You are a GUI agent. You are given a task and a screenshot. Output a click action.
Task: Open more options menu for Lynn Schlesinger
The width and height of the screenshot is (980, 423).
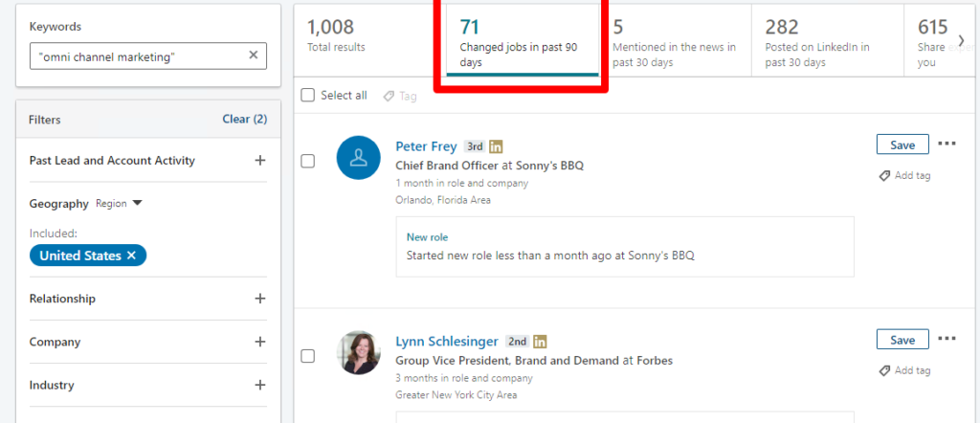click(x=947, y=339)
